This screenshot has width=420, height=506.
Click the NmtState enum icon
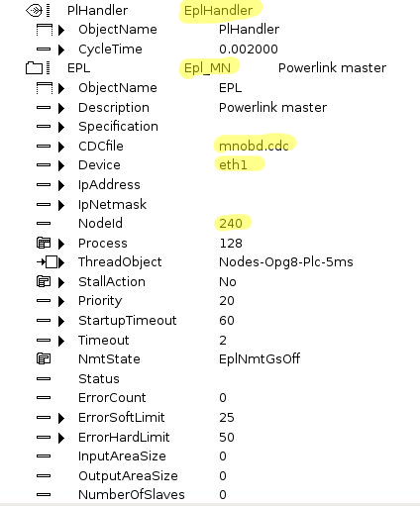point(44,359)
